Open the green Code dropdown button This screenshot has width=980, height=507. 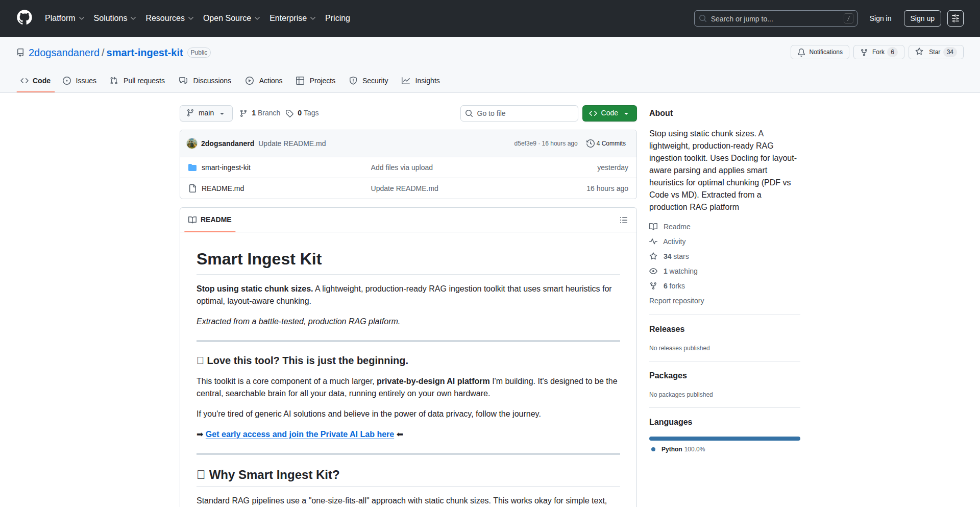[609, 113]
